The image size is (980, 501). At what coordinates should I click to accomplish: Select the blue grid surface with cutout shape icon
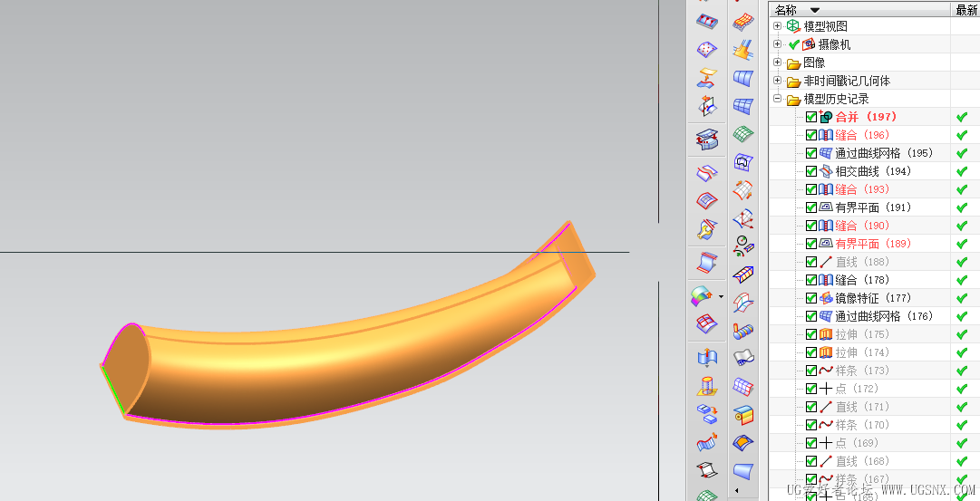tap(742, 162)
